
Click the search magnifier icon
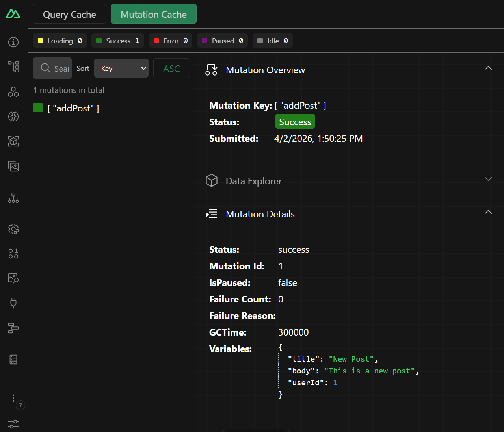tap(46, 68)
